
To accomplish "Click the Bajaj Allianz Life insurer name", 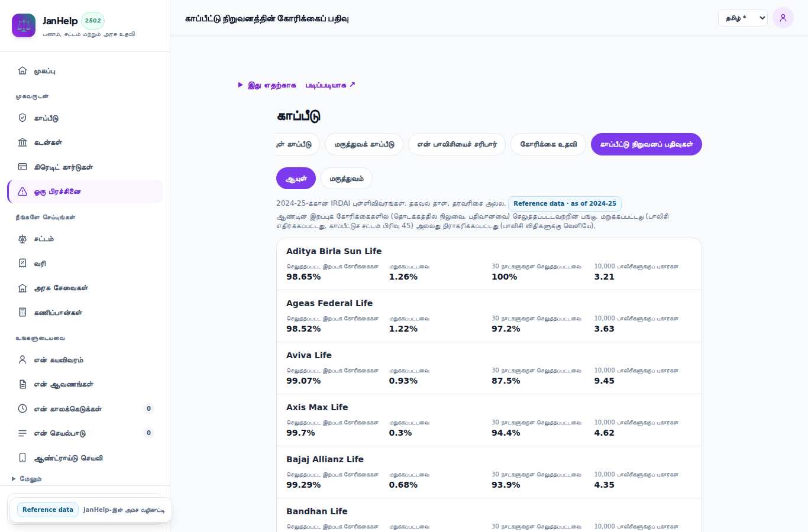I will [x=325, y=459].
